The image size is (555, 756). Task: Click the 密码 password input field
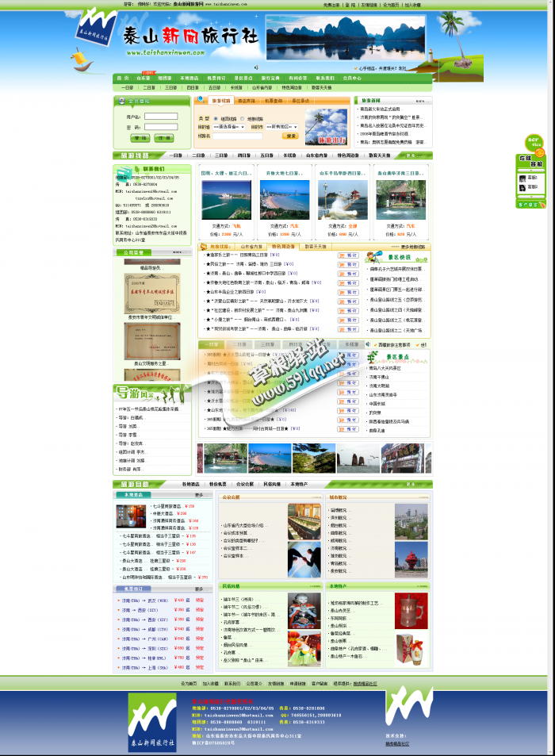[161, 127]
